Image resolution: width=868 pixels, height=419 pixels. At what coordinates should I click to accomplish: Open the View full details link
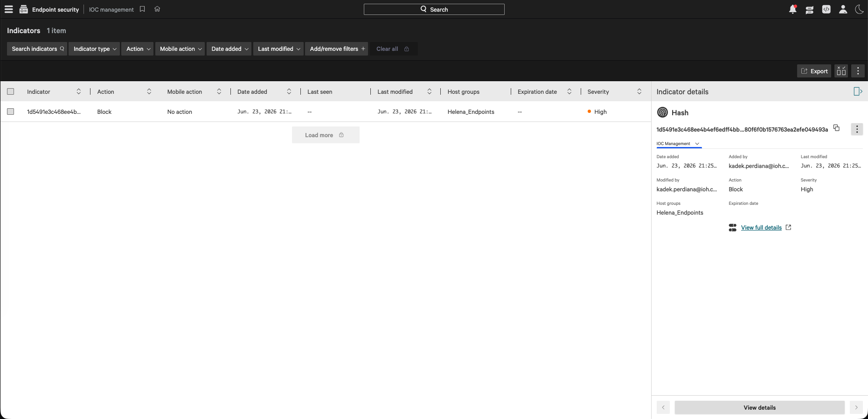click(761, 228)
